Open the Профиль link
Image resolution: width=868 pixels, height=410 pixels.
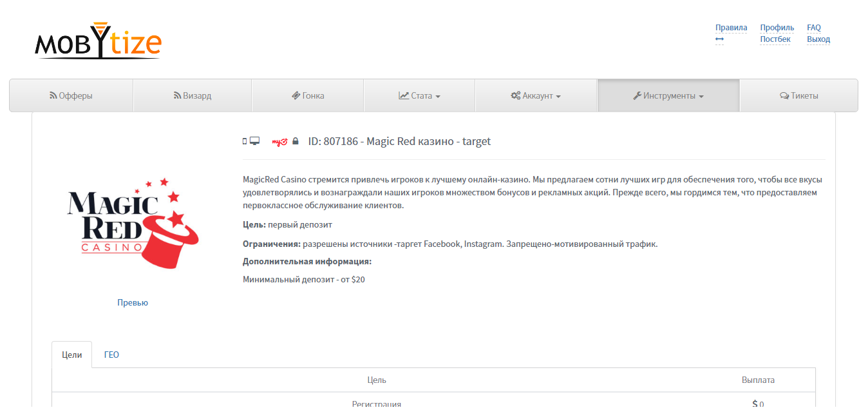[777, 28]
